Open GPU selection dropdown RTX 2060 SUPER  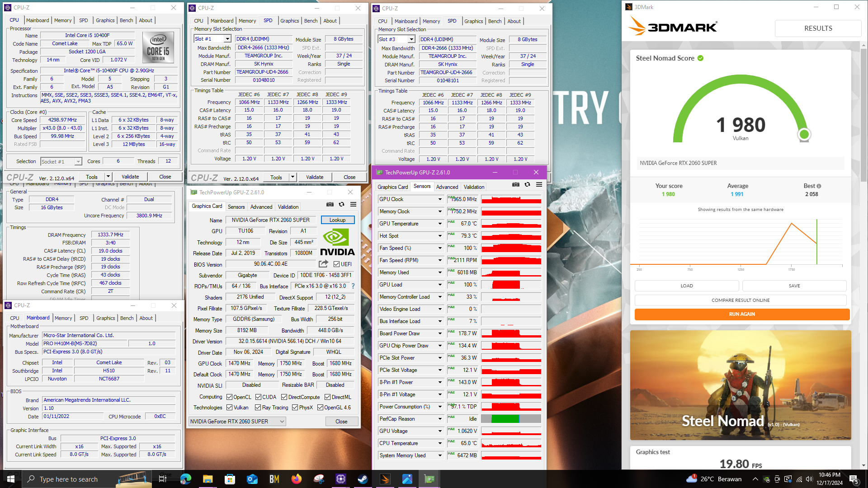(237, 422)
